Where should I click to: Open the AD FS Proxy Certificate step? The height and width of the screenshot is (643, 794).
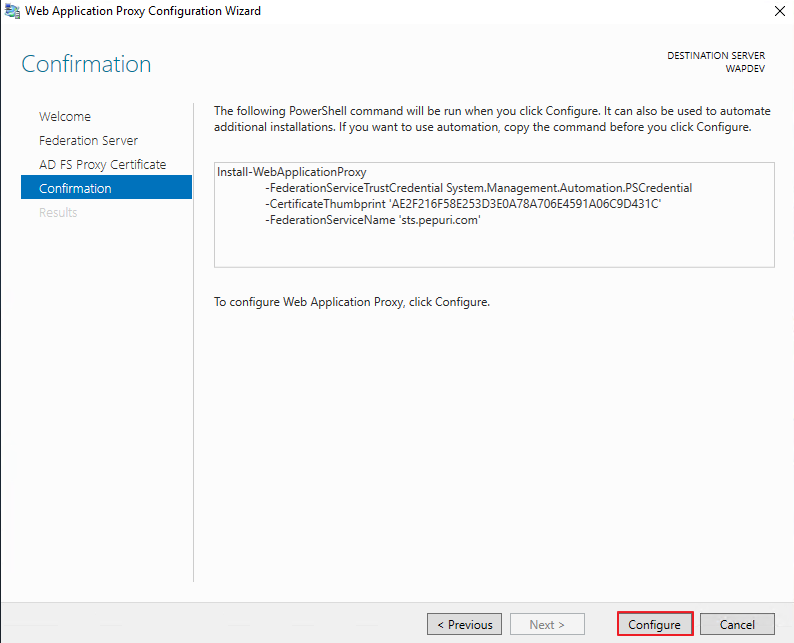pos(102,165)
